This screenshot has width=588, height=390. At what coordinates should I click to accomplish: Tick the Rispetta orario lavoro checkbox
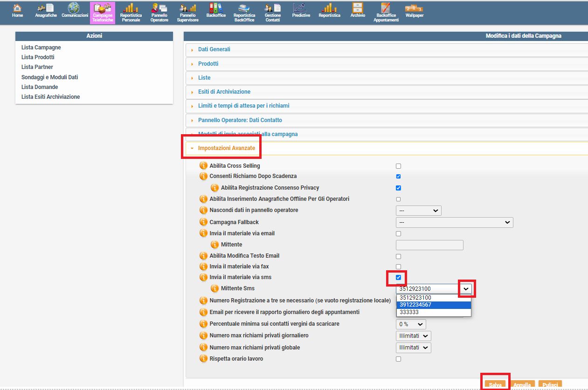(398, 359)
